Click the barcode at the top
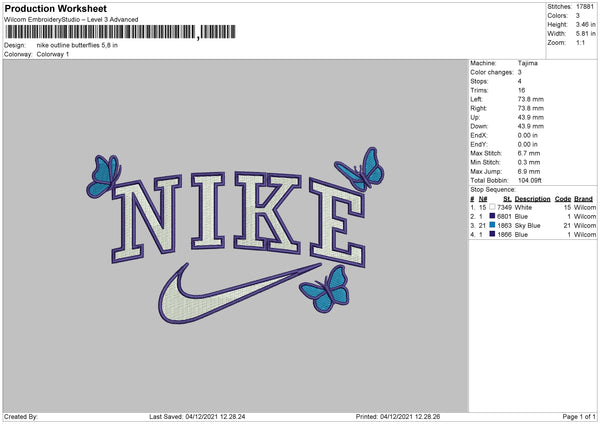 (x=121, y=32)
